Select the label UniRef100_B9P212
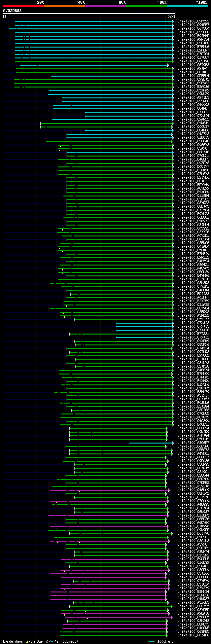 pos(193,257)
